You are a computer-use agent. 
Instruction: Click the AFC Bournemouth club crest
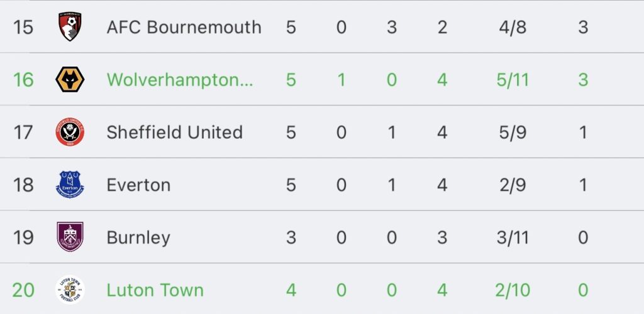[70, 27]
